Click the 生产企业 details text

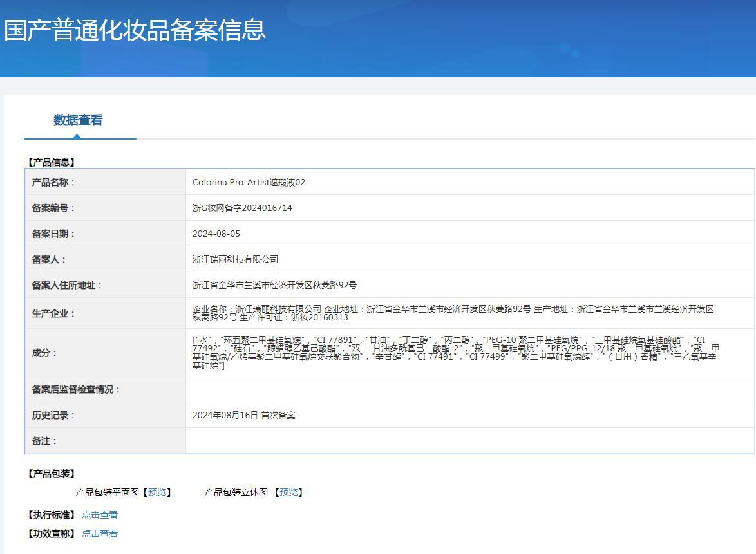coord(453,313)
